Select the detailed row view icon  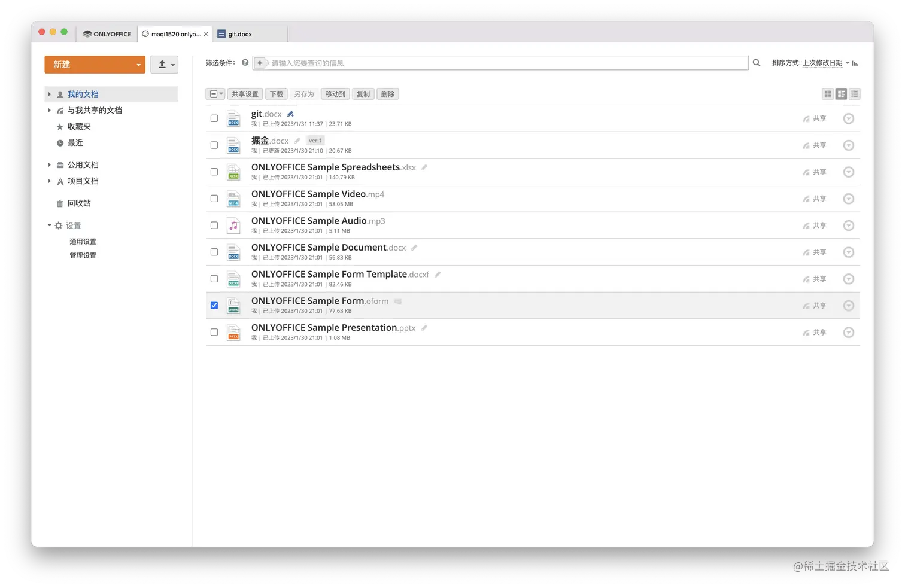click(x=842, y=94)
